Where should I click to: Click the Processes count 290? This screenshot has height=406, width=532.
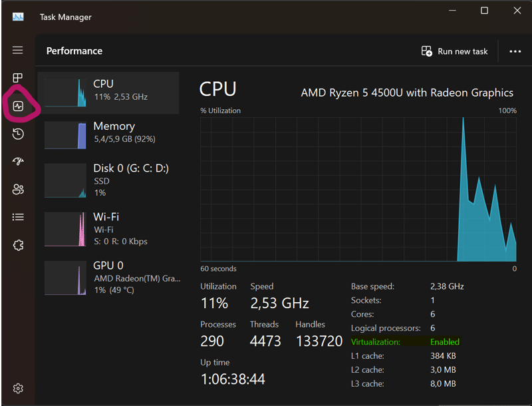tap(212, 341)
